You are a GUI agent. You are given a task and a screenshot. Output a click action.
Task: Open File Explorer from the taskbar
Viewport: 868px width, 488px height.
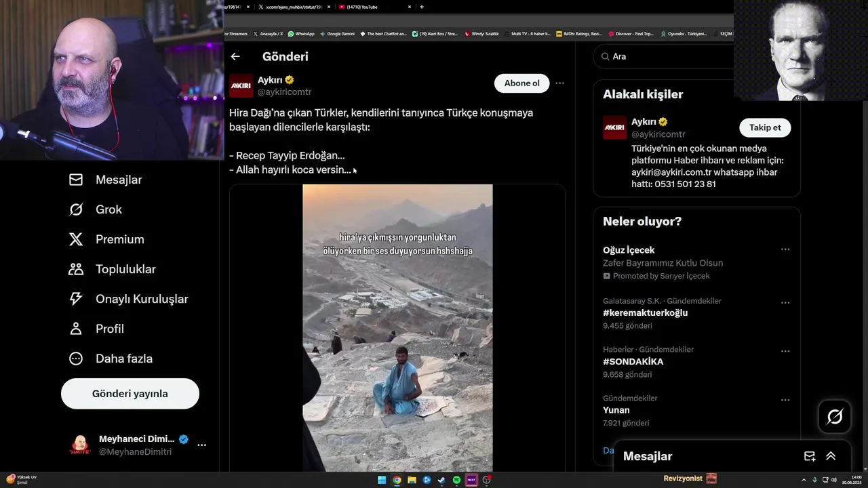412,480
